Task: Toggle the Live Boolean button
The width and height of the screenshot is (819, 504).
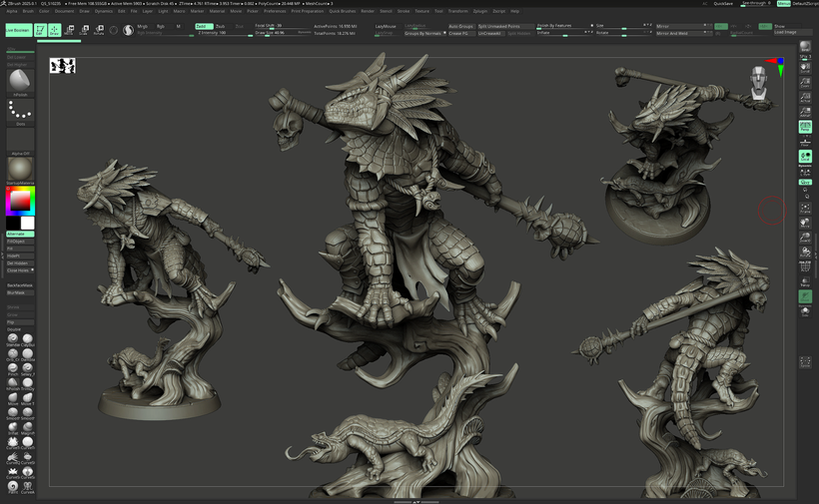Action: click(x=19, y=30)
